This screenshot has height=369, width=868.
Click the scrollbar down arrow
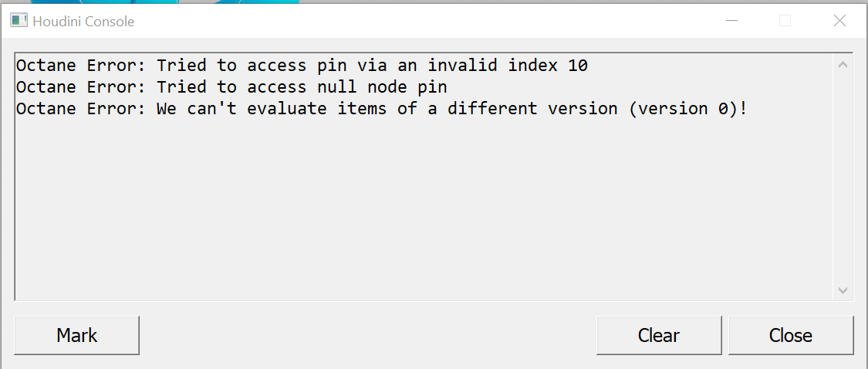843,290
